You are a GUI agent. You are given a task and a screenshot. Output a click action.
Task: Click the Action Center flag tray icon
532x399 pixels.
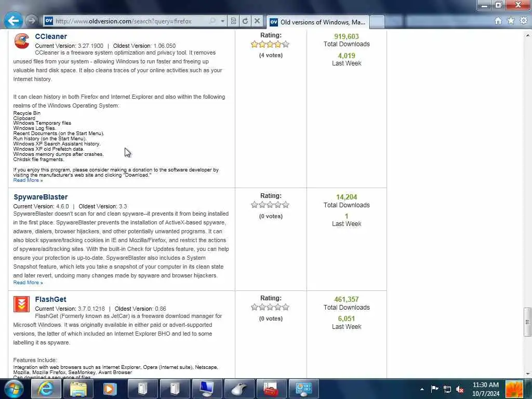tap(435, 389)
